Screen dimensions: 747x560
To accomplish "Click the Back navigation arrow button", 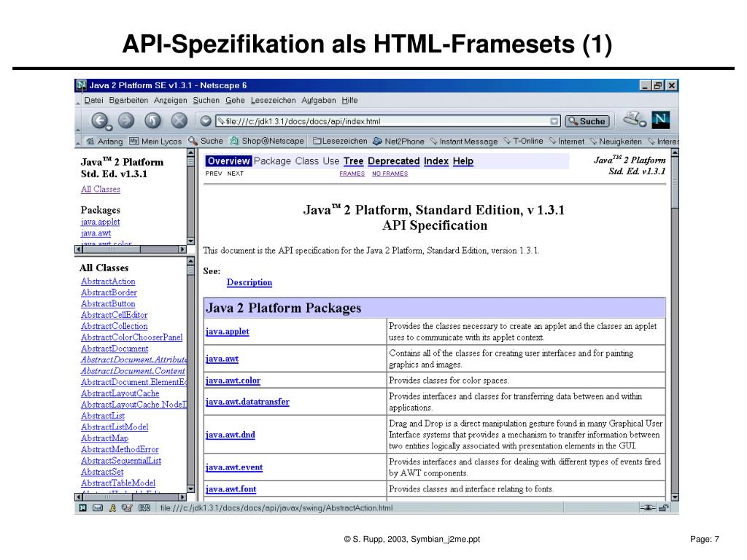I will [x=100, y=121].
